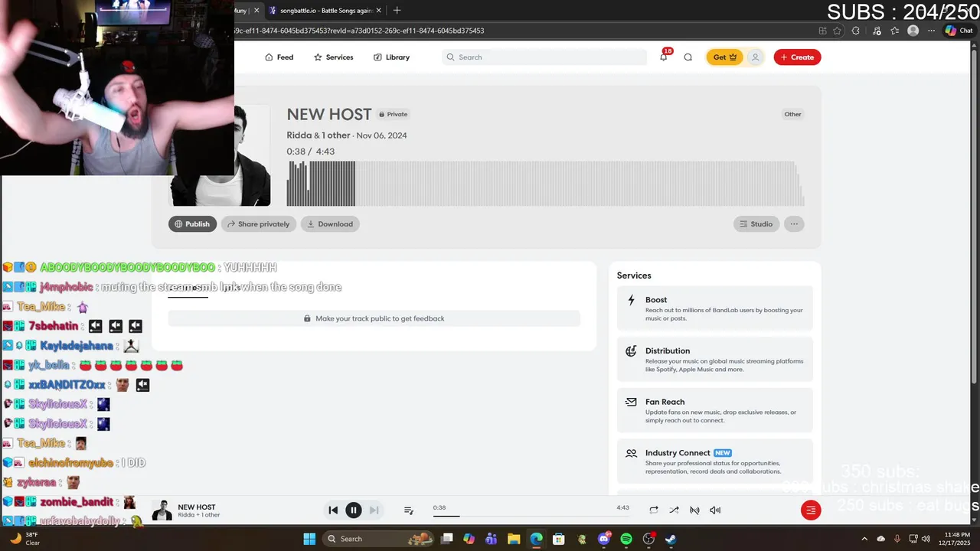The image size is (980, 551).
Task: Open the profile avatar menu
Action: 755,57
